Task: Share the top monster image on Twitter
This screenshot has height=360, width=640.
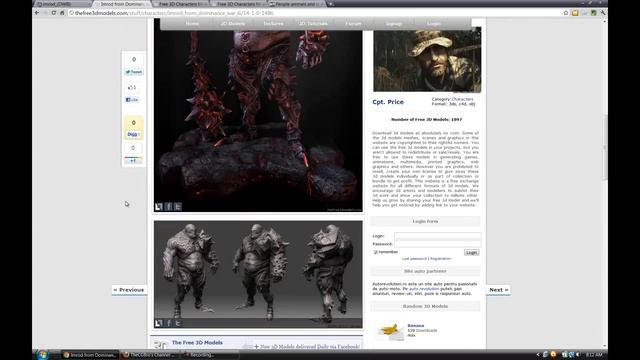Action: 178,207
